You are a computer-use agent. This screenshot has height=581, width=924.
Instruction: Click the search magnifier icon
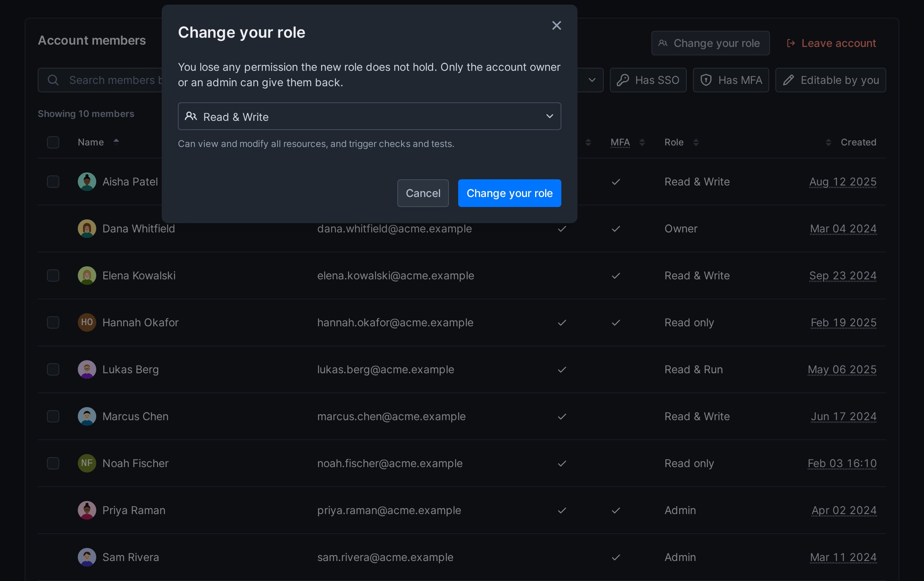pyautogui.click(x=53, y=80)
